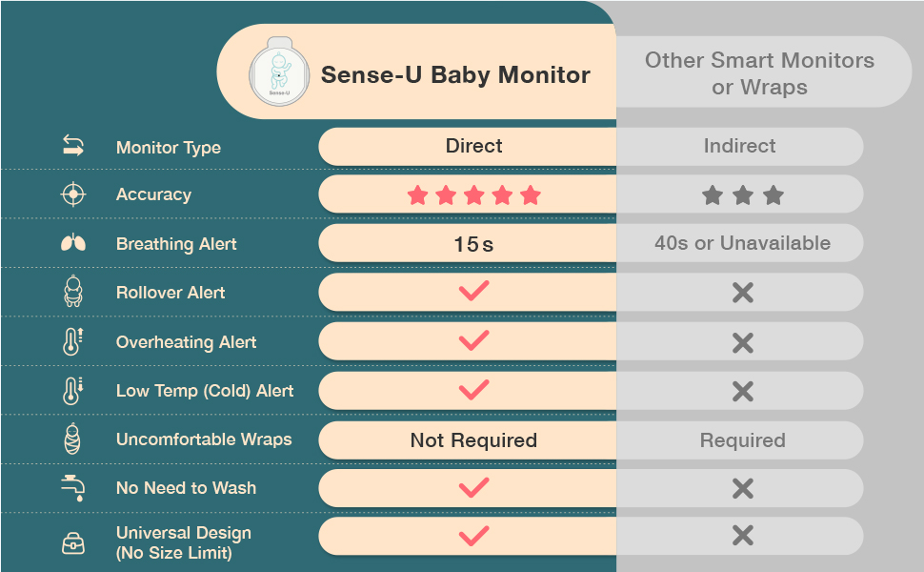924x572 pixels.
Task: Click the Sense-U Overheating Alert checkmark
Action: click(473, 340)
